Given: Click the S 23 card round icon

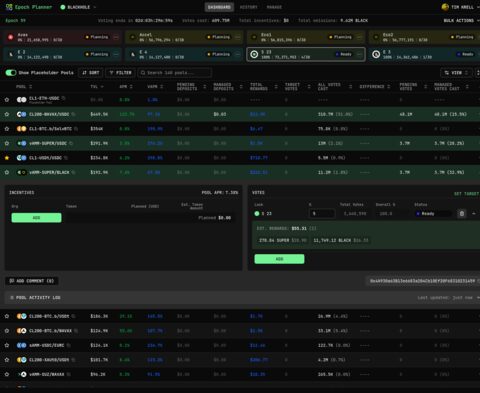Looking at the screenshot, I should (x=254, y=54).
